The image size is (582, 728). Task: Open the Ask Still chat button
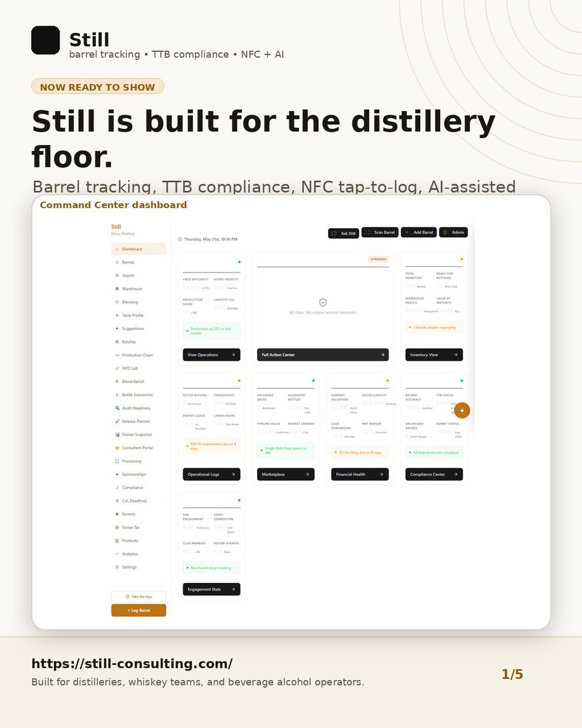(344, 234)
